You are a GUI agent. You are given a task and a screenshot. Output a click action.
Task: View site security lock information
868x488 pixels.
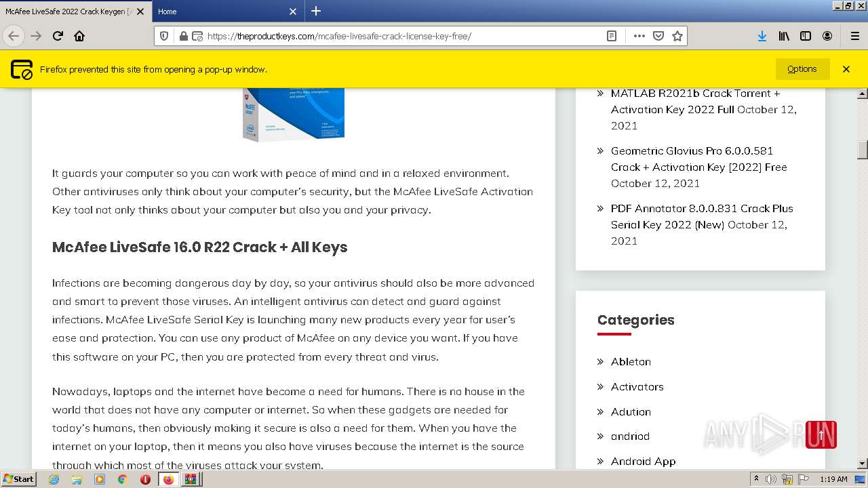coord(183,36)
